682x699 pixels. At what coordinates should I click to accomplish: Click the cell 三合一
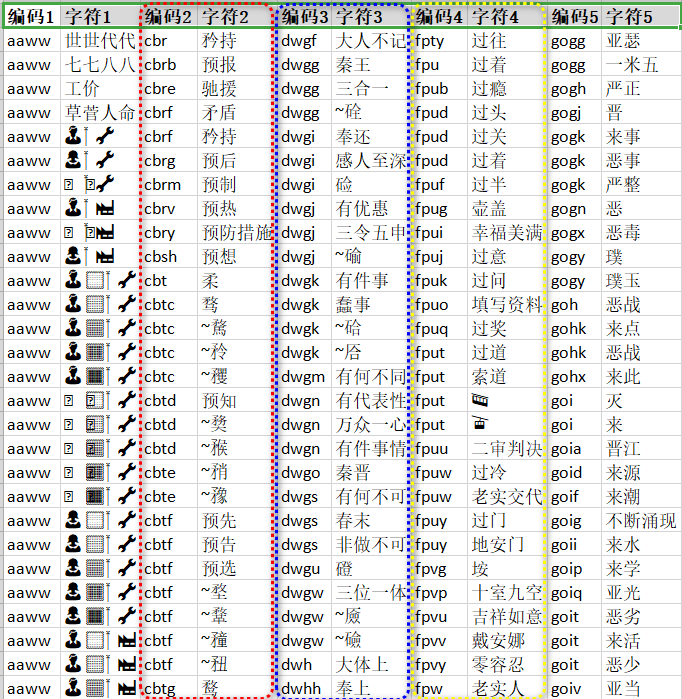point(371,89)
